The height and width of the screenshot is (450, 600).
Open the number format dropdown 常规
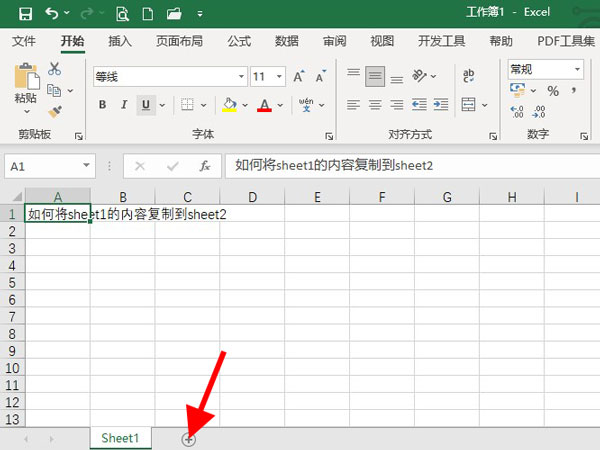pos(577,69)
